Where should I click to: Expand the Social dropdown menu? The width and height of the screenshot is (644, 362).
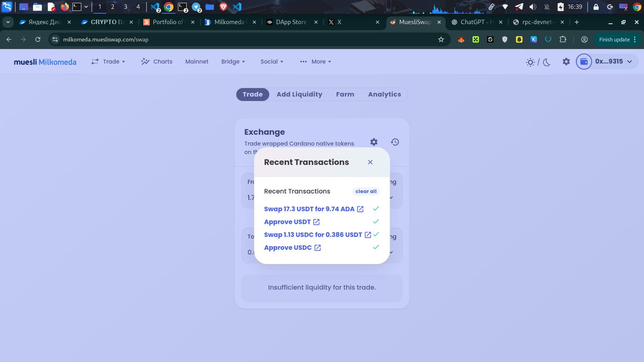272,62
